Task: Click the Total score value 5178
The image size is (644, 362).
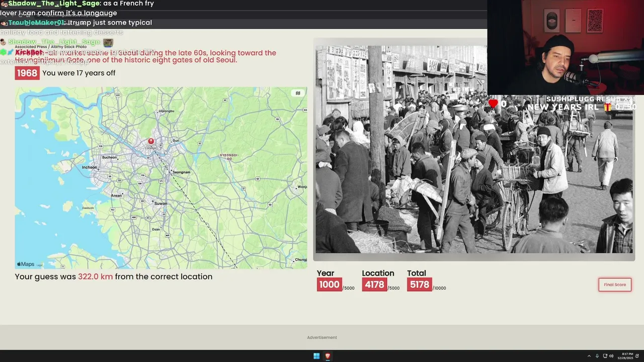Action: coord(420,285)
